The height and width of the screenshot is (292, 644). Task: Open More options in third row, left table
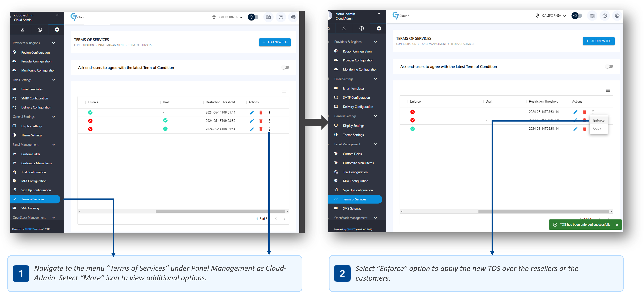pyautogui.click(x=269, y=129)
